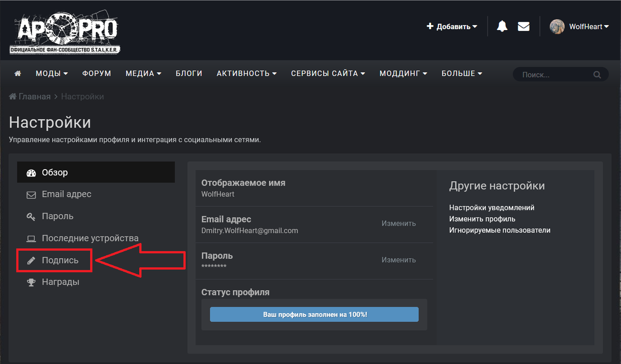Click Изменить next to Email адрес
The image size is (621, 364).
[399, 223]
